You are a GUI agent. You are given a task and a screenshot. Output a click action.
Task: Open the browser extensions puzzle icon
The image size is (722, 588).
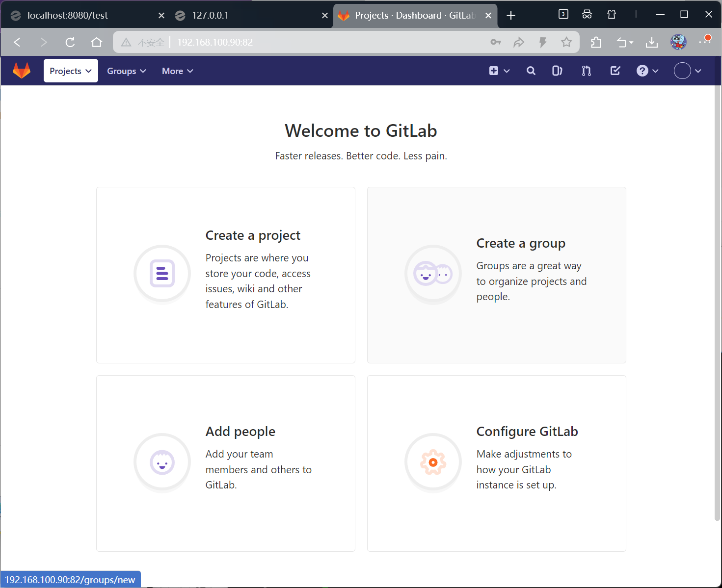tap(596, 42)
